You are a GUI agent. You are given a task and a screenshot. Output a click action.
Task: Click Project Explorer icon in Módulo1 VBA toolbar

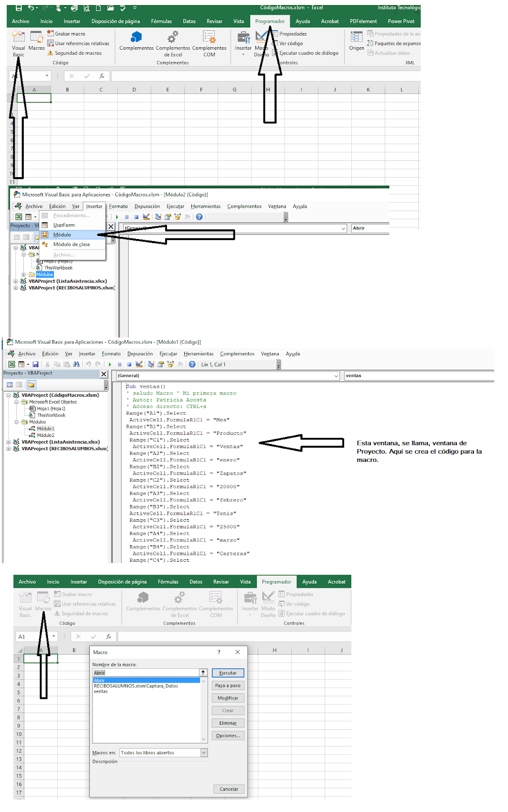coord(151,364)
